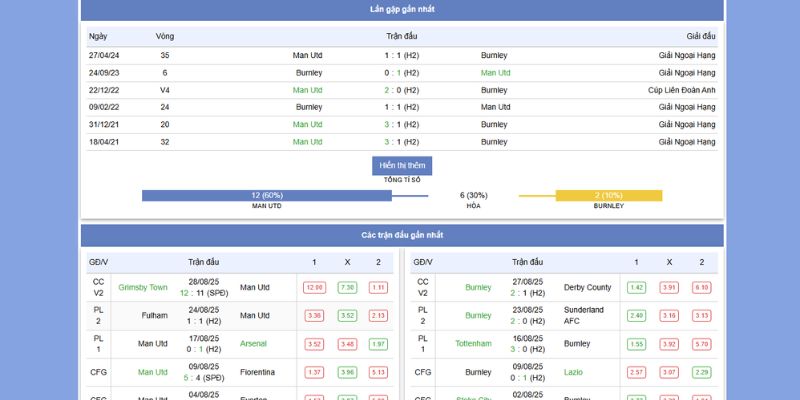Click the blue Man Utd 12 (60%) bar
The width and height of the screenshot is (800, 400).
pos(266,195)
